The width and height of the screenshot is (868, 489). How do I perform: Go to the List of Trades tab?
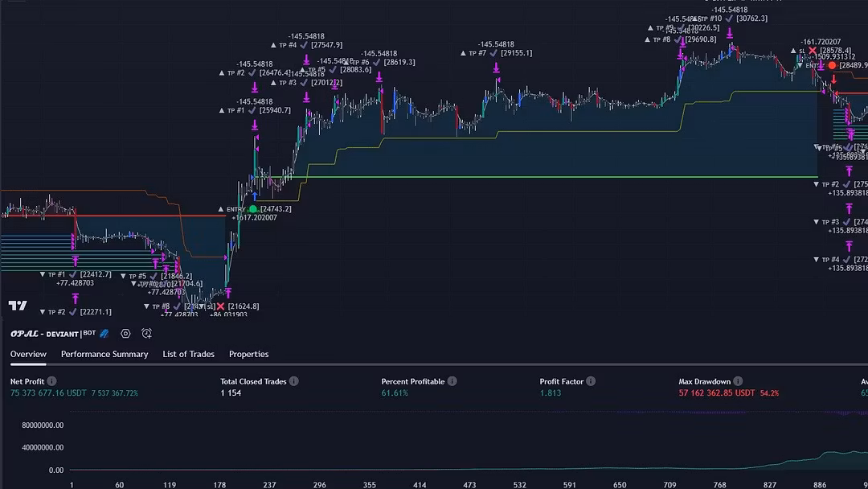click(188, 355)
